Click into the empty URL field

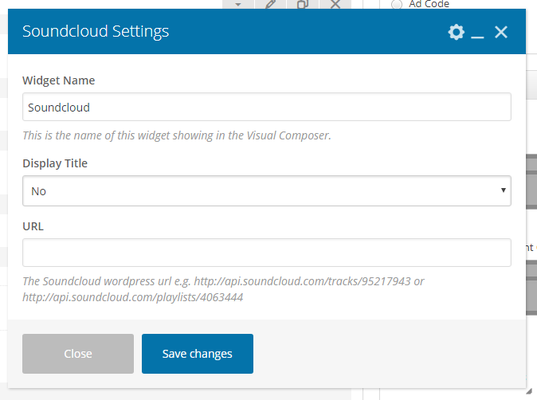click(x=267, y=252)
